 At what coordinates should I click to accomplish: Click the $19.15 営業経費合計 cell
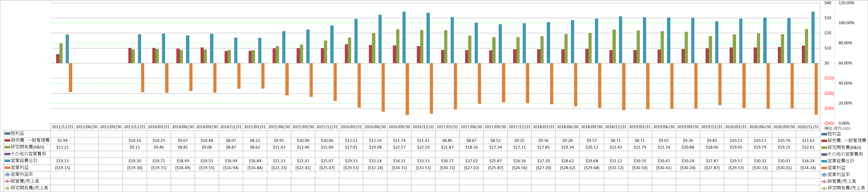pos(63,161)
